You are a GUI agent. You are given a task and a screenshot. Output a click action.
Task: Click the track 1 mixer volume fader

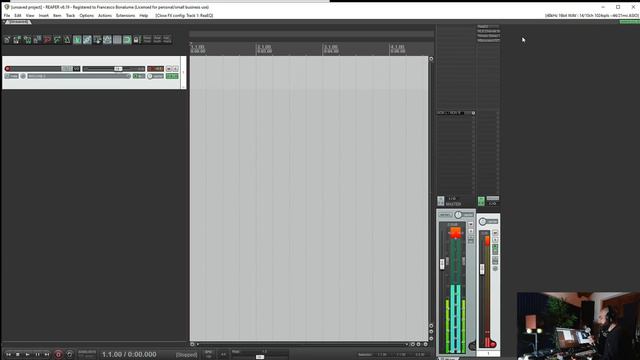[482, 269]
